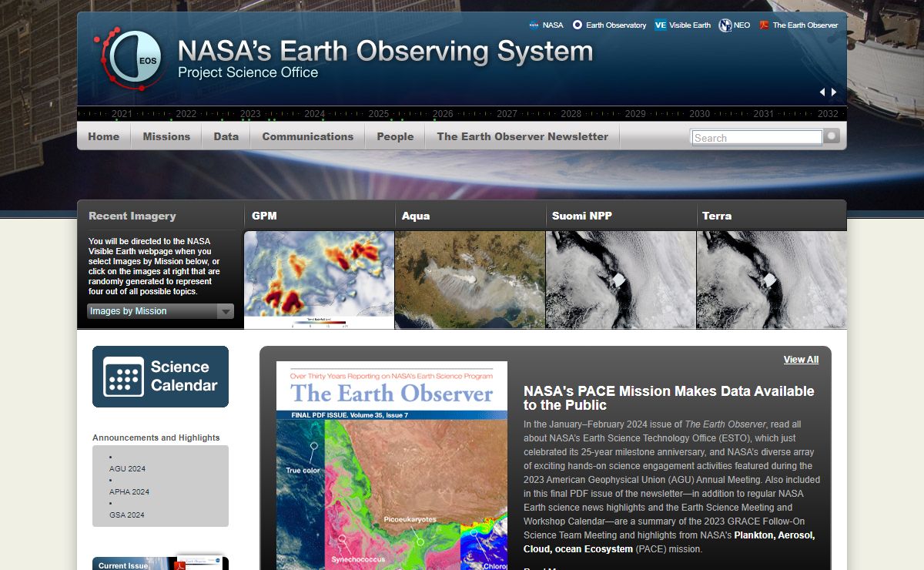The height and width of the screenshot is (570, 924).
Task: Open The Earth Observer header link
Action: (x=805, y=25)
